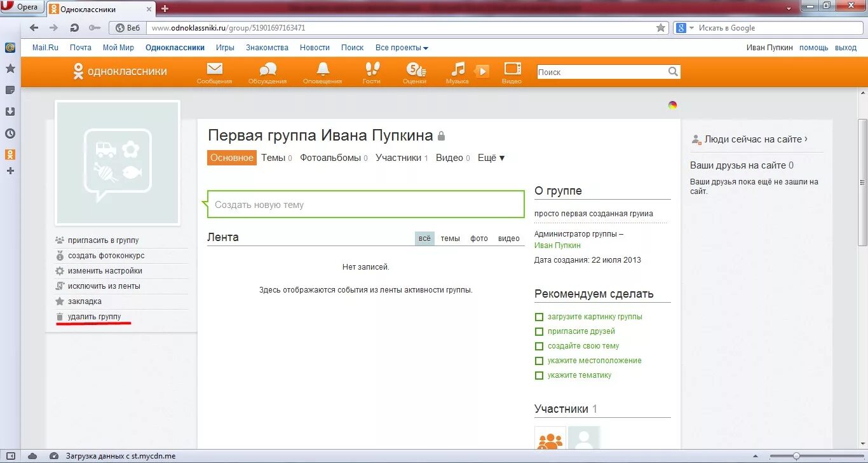Viewport: 868px width, 463px height.
Task: Filter the feed by видео
Action: [x=509, y=238]
